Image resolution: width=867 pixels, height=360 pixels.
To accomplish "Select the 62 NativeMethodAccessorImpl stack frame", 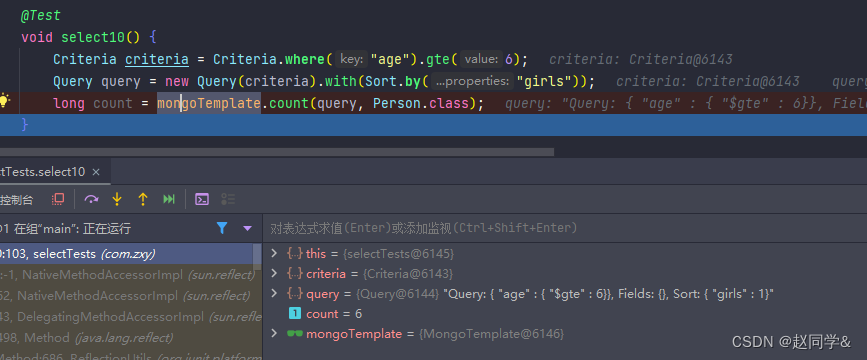I will click(127, 296).
